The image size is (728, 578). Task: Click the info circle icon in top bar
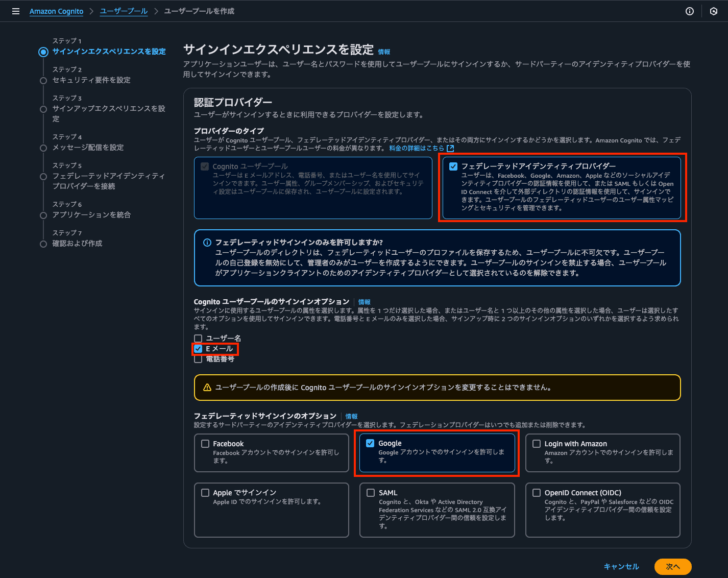[690, 11]
